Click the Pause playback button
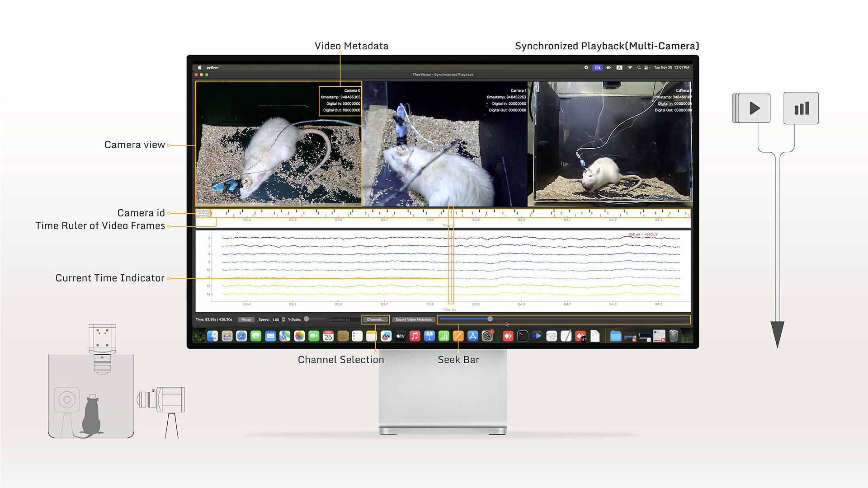The height and width of the screenshot is (488, 868). (x=246, y=319)
